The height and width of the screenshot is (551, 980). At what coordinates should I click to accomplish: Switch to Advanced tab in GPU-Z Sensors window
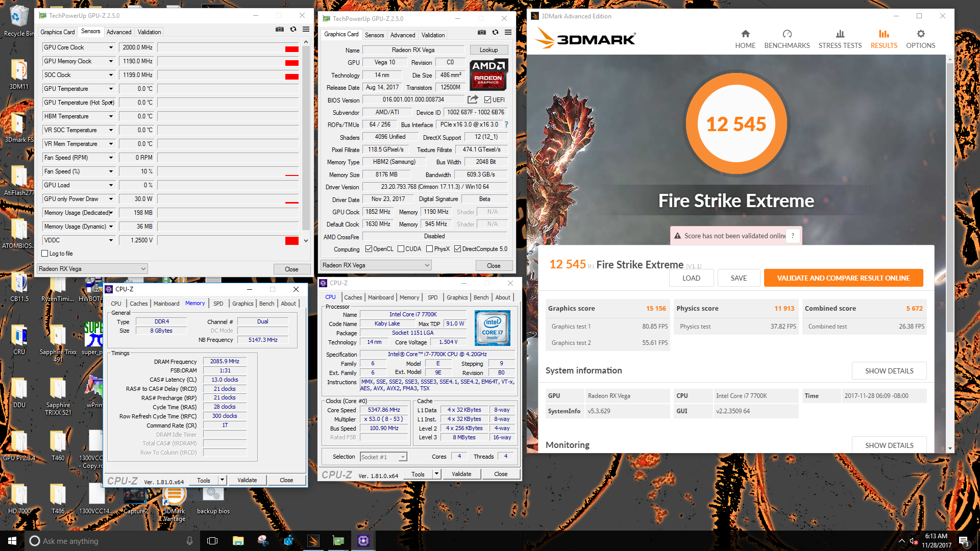coord(119,32)
